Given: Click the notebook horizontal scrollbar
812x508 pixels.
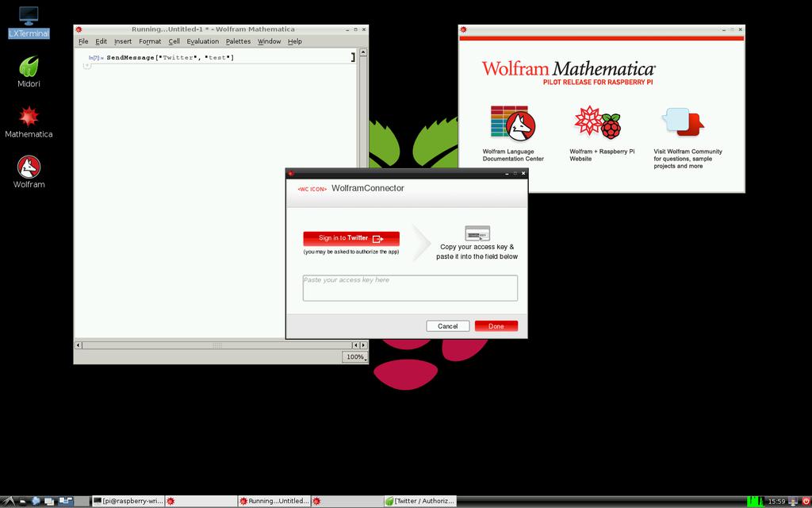Looking at the screenshot, I should click(216, 345).
